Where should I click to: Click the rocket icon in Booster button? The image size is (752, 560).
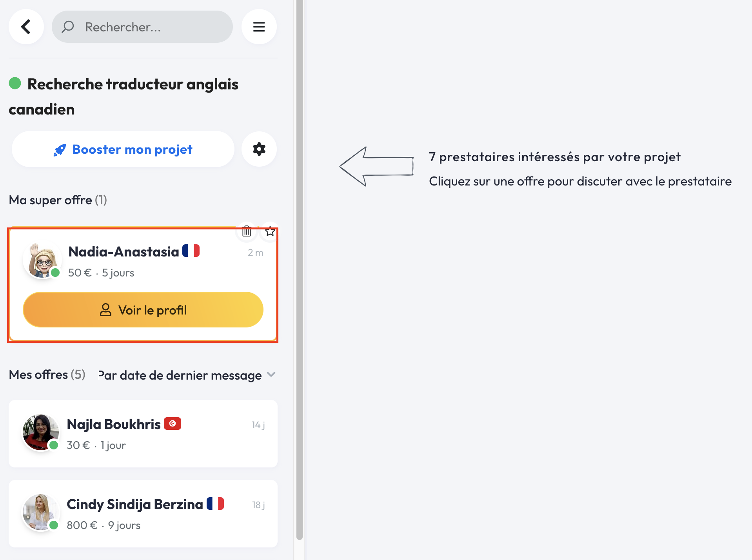(60, 150)
